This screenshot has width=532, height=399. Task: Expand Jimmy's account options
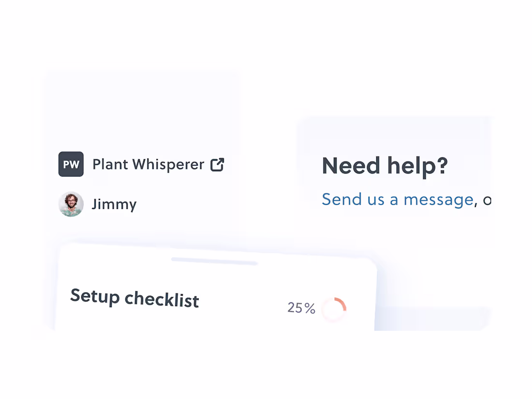[114, 204]
